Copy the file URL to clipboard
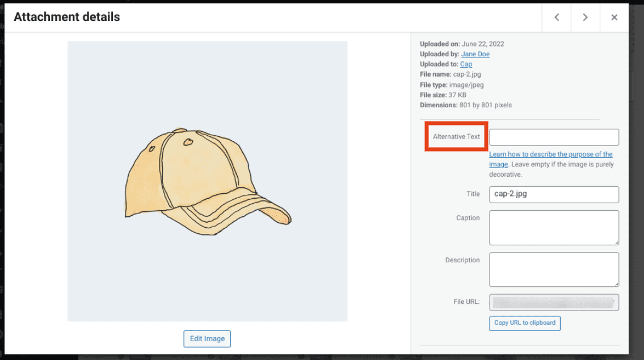This screenshot has height=360, width=644. [524, 323]
